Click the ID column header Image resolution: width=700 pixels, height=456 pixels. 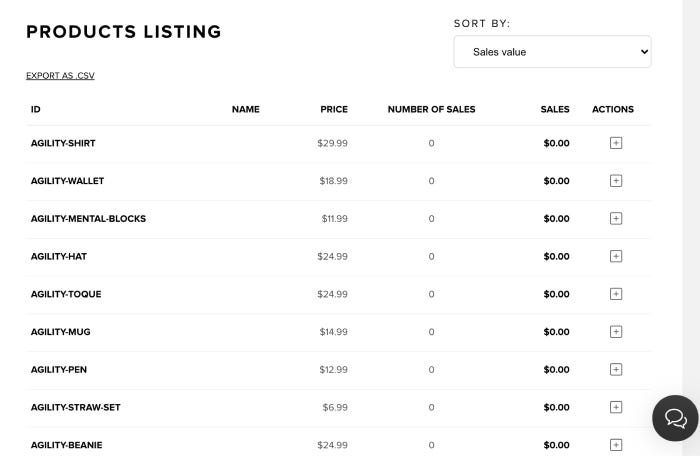(x=36, y=109)
